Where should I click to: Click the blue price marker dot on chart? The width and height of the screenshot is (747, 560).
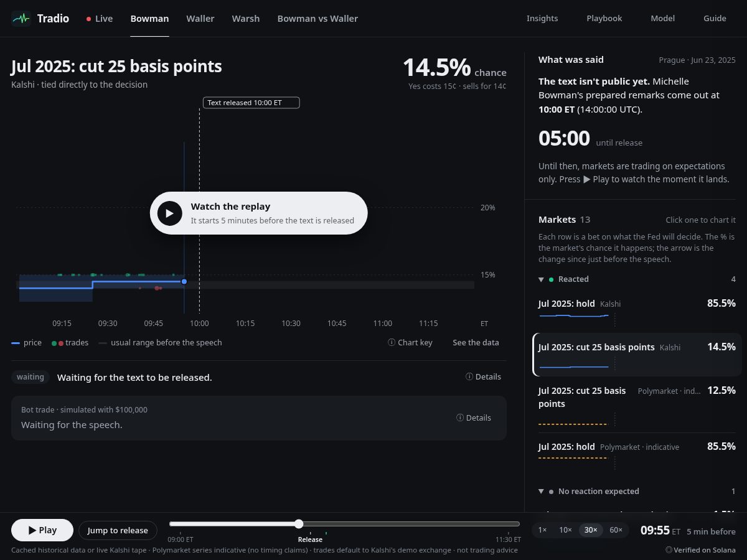184,282
